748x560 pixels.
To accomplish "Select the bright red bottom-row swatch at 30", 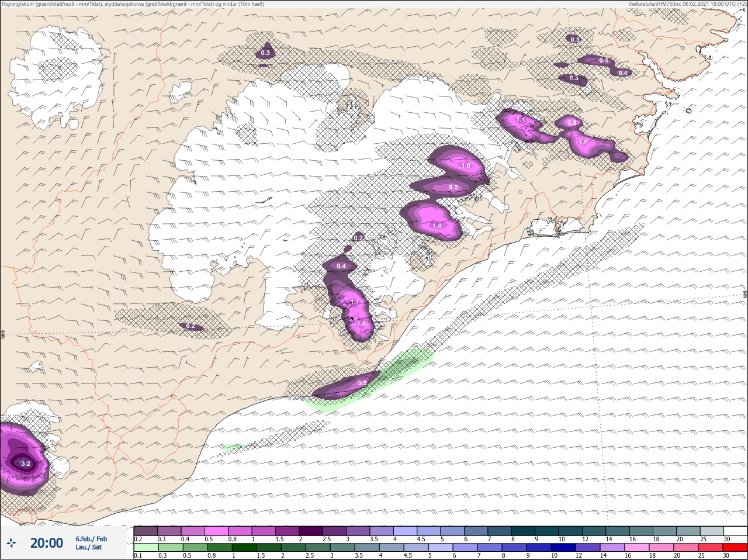I will [x=735, y=548].
